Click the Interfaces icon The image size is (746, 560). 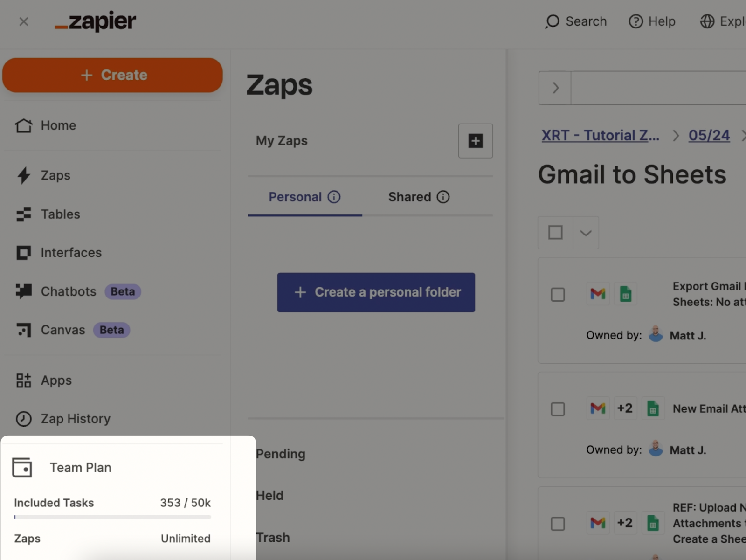click(x=24, y=253)
